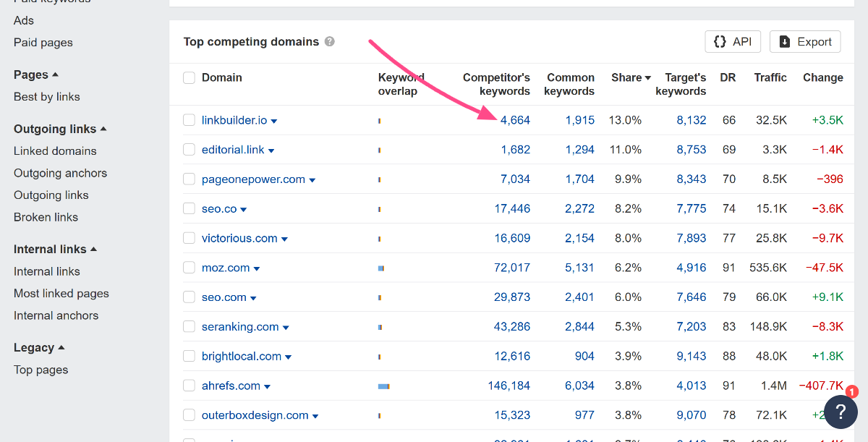
Task: Open Most linked pages report
Action: click(61, 294)
